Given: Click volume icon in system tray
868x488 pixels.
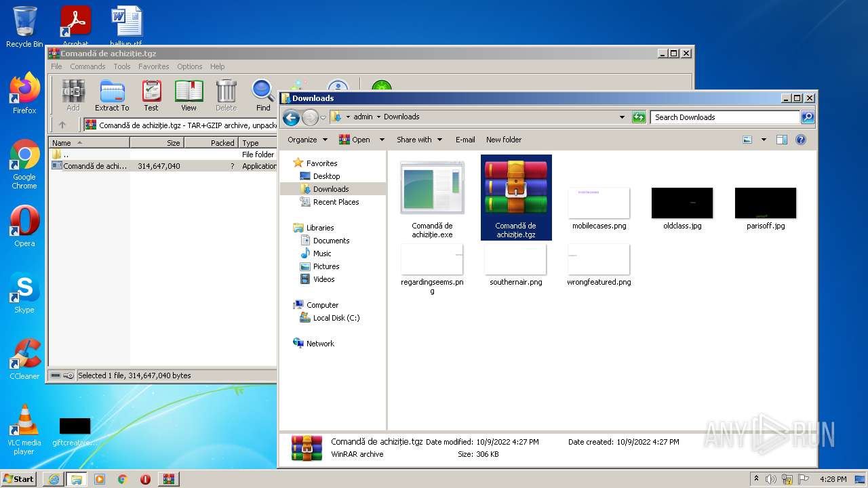Looking at the screenshot, I should [771, 479].
